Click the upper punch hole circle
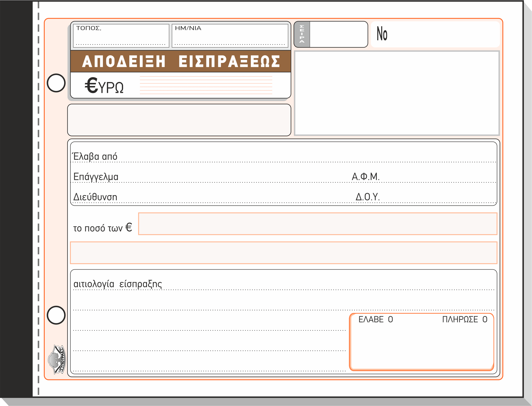Screen dimensions: 532x406 pyautogui.click(x=56, y=83)
